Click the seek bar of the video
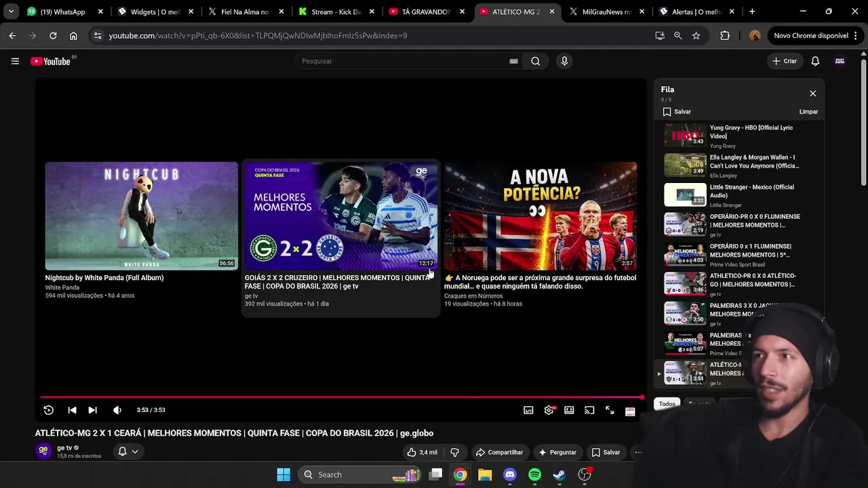This screenshot has width=868, height=488. coord(340,397)
